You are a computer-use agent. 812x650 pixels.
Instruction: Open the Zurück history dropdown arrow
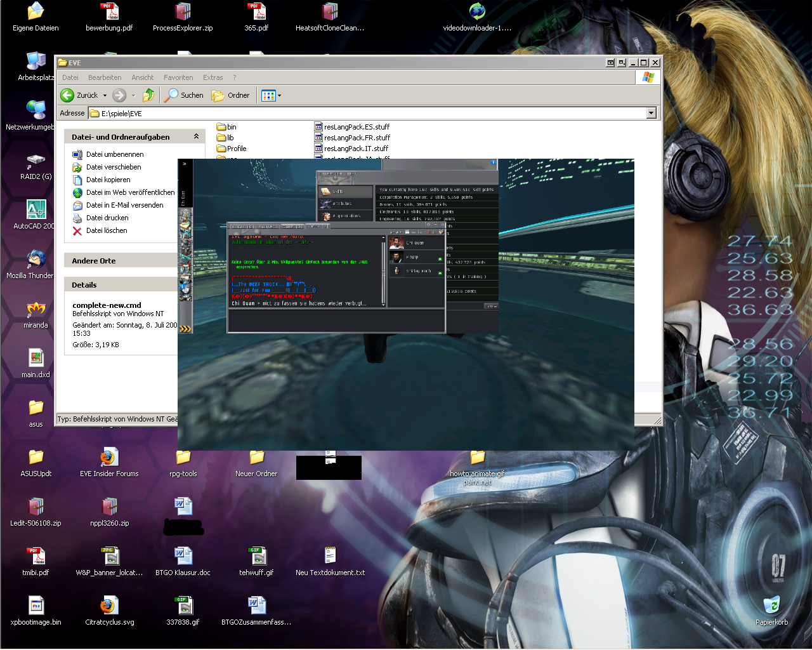pos(105,96)
